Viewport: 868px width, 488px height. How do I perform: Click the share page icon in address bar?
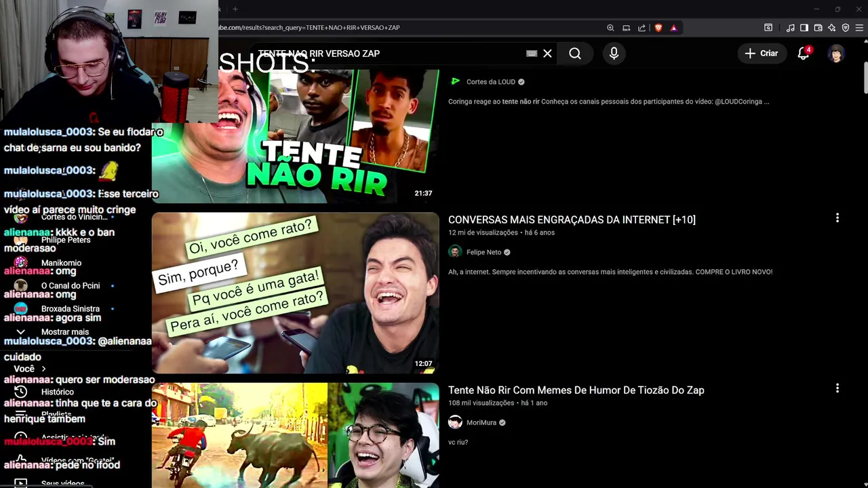[642, 28]
